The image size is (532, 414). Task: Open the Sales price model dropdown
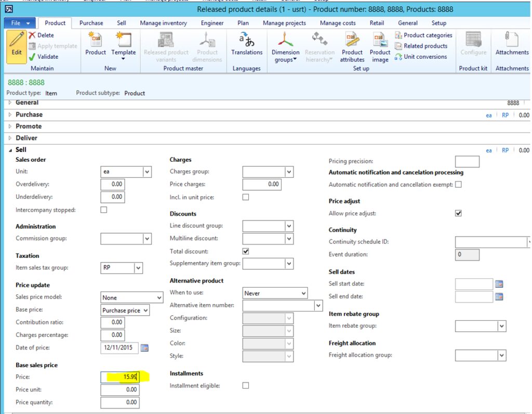(159, 298)
